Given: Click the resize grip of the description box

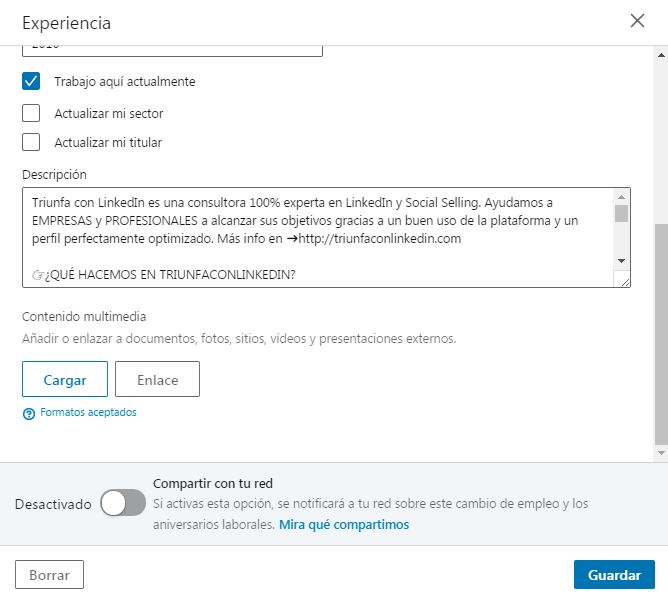Looking at the screenshot, I should [x=624, y=281].
